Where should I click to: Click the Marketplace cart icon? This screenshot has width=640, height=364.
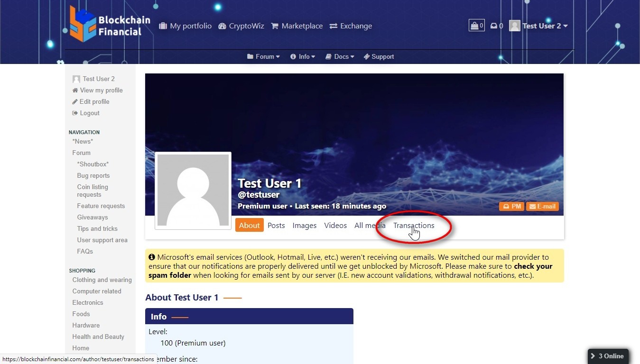click(275, 26)
